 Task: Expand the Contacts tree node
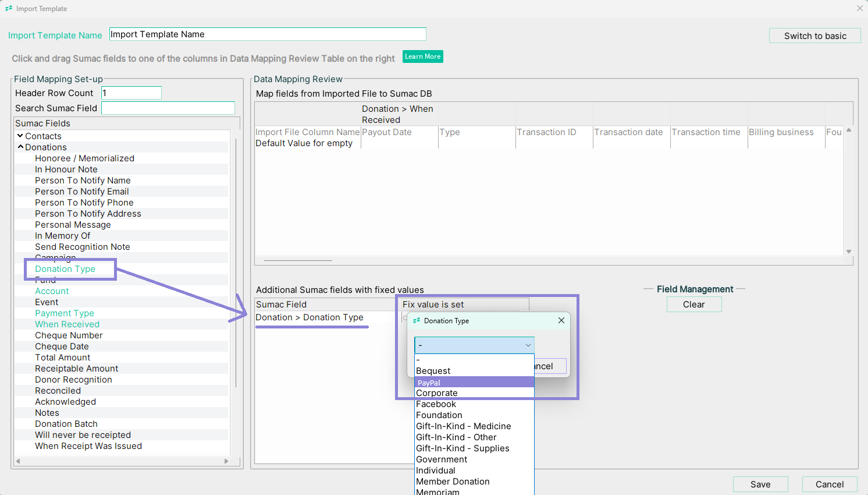point(20,136)
